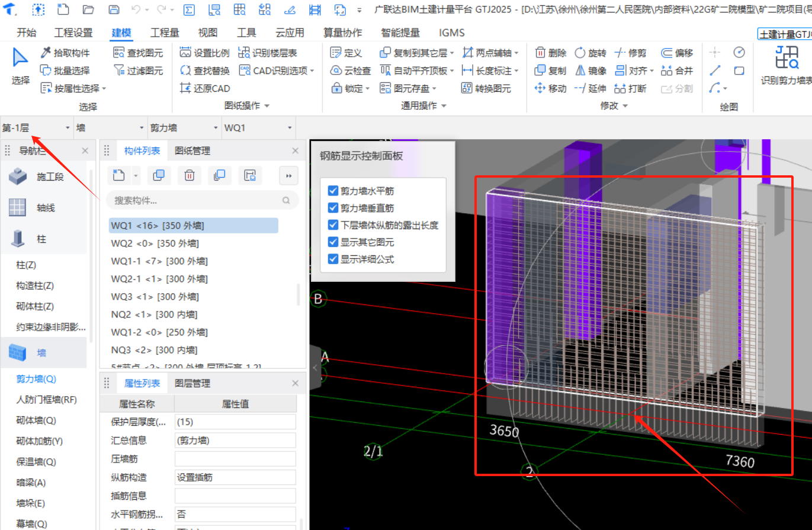The width and height of the screenshot is (812, 530).
Task: Click the 纵筋构造 value field 设置插筋
Action: pyautogui.click(x=235, y=477)
